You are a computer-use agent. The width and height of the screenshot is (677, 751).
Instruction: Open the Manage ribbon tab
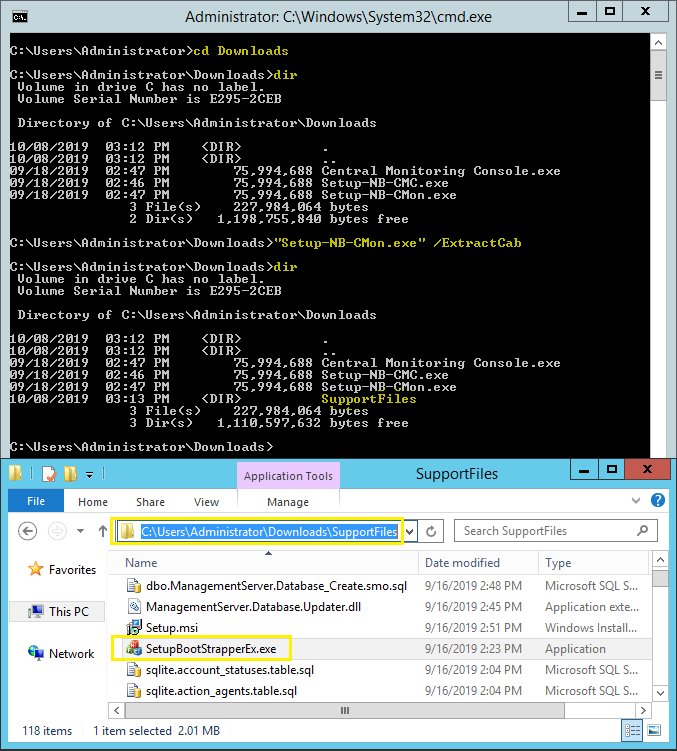click(288, 502)
